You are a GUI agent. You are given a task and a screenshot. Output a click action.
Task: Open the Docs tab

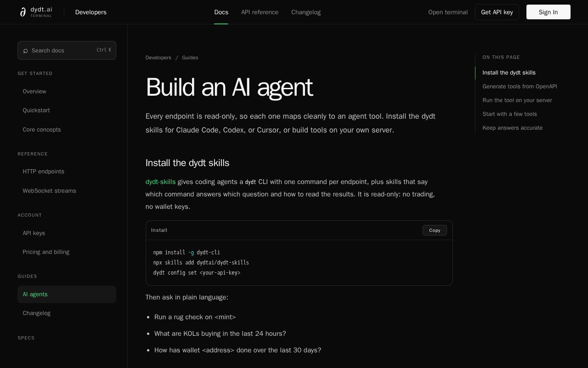(x=221, y=12)
